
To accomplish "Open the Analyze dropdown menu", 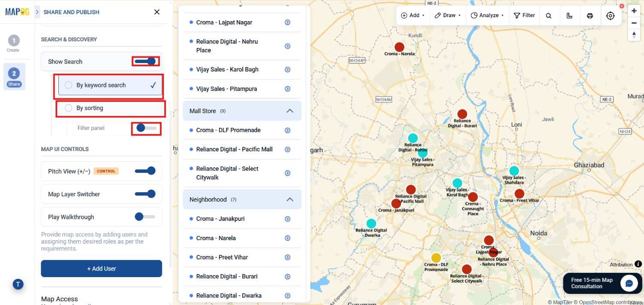I will tap(487, 15).
